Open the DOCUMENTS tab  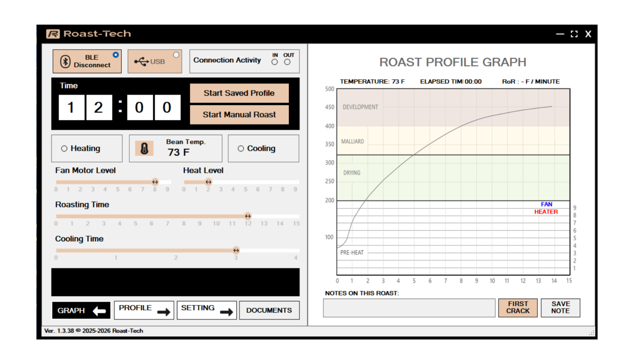[x=269, y=310]
